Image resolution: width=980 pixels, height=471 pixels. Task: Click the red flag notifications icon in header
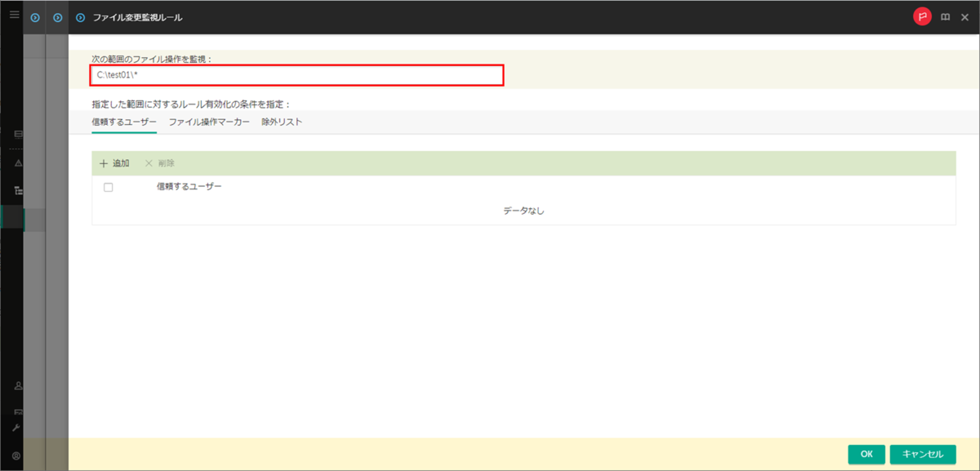pos(922,15)
